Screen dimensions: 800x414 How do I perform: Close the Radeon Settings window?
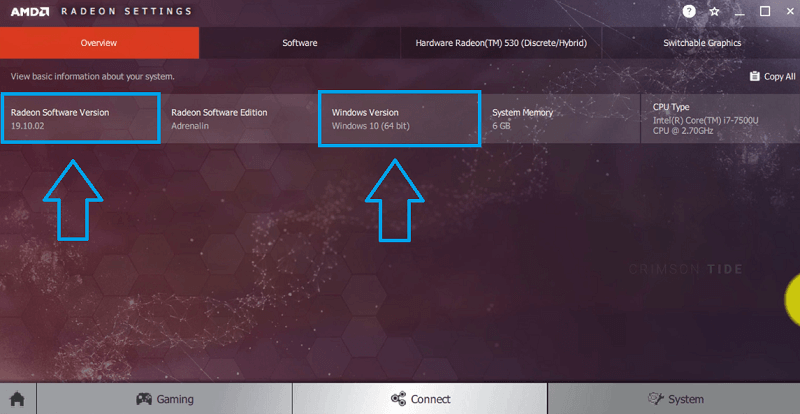pos(790,11)
